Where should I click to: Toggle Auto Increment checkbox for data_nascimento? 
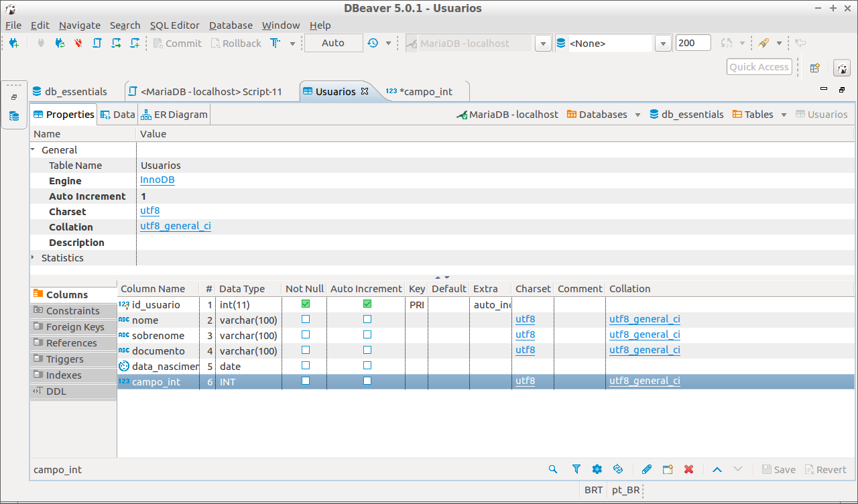(367, 365)
